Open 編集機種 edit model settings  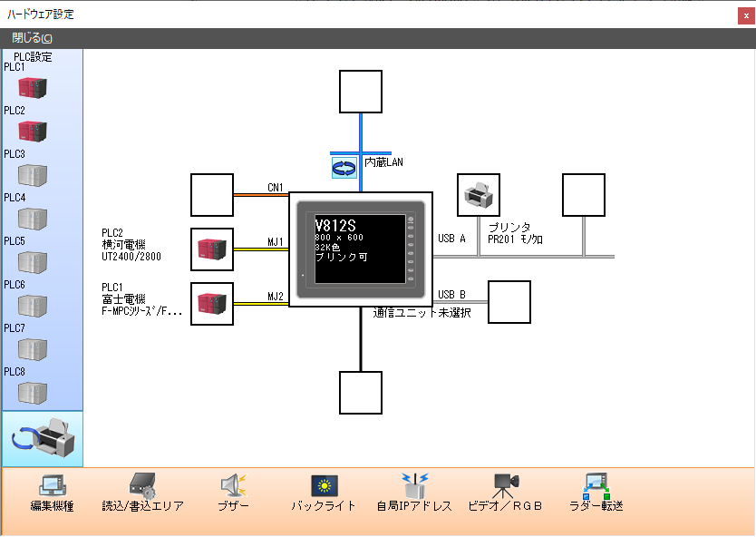click(x=53, y=493)
